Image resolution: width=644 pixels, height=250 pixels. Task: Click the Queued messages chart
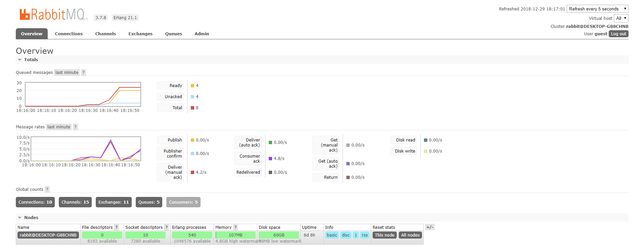[83, 94]
